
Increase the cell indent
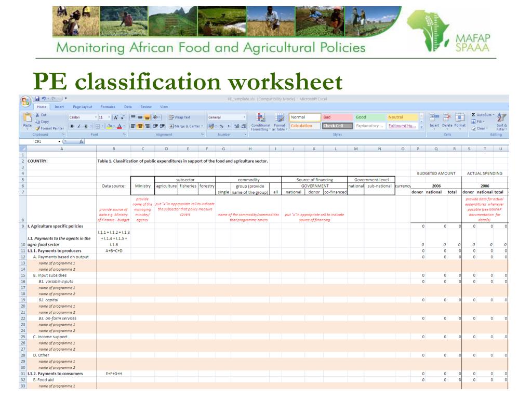(x=163, y=126)
